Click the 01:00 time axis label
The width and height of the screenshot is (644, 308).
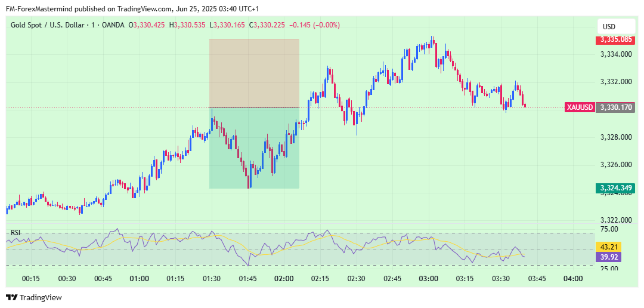139,279
